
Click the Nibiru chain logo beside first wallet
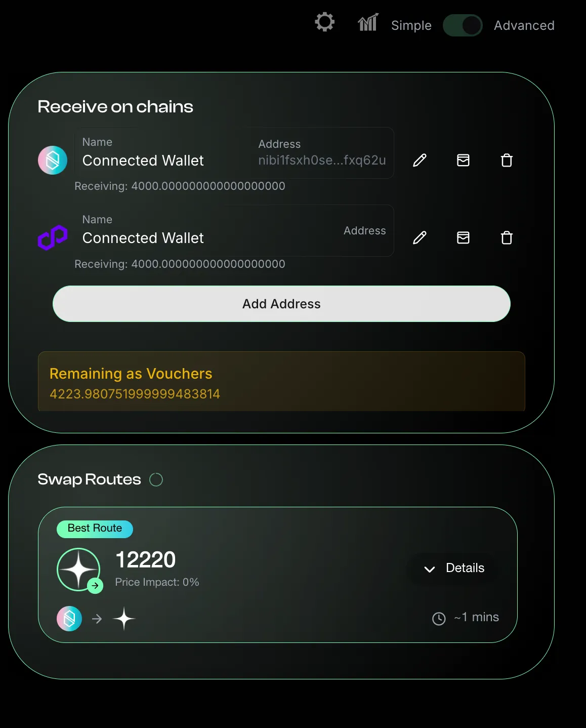(x=53, y=160)
